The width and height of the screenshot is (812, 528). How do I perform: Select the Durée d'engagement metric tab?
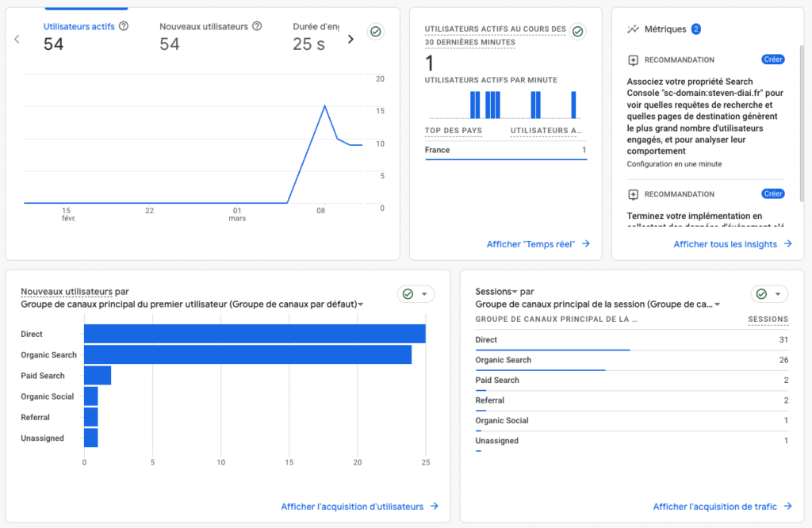[316, 36]
